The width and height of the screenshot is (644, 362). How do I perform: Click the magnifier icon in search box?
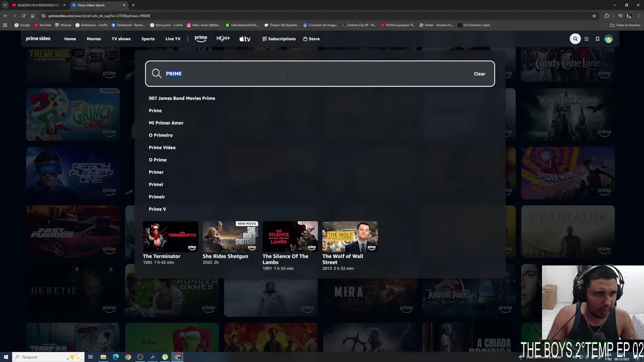pos(156,73)
